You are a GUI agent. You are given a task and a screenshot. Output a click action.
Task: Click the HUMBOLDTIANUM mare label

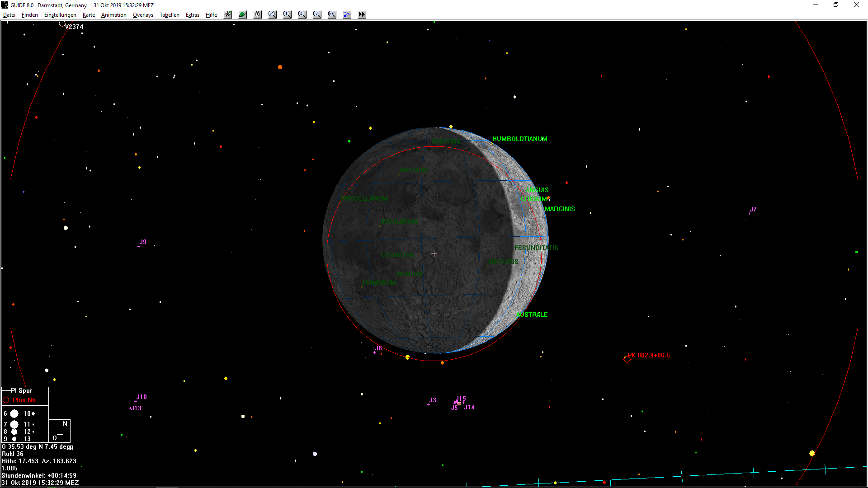tap(519, 139)
